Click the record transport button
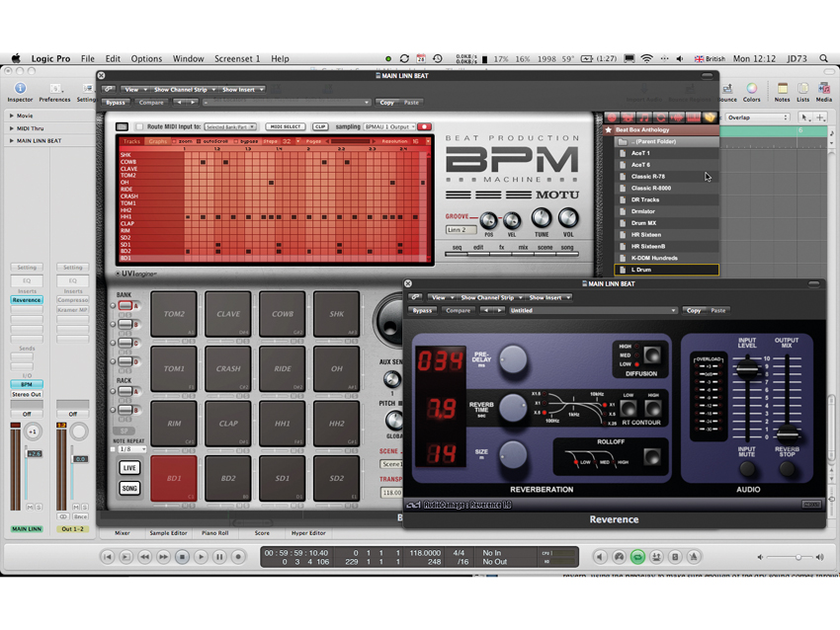 (238, 557)
